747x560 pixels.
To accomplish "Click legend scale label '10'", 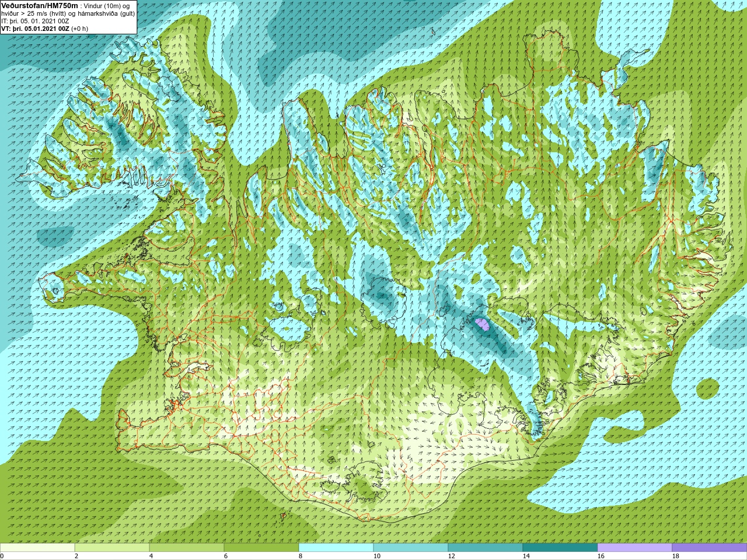I will [x=376, y=556].
